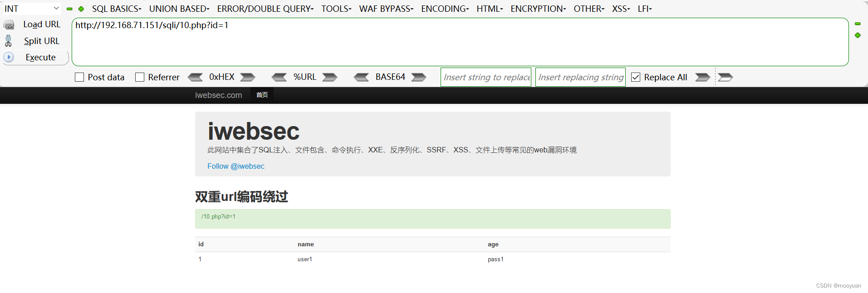Open the ENCRYPTION menu

(538, 9)
